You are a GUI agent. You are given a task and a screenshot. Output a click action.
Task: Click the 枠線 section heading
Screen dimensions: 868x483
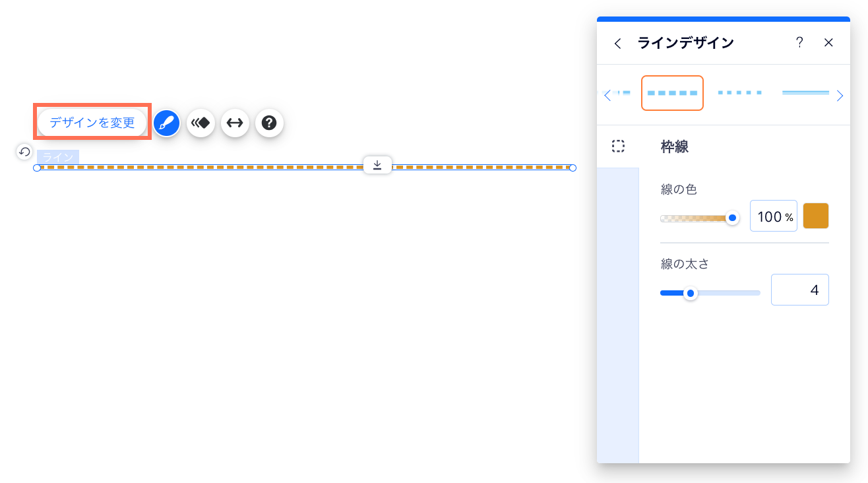tap(675, 147)
